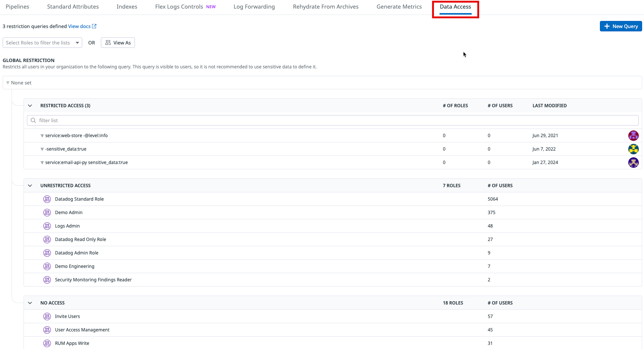
Task: Select the Datadog Standard Role name
Action: click(x=79, y=199)
